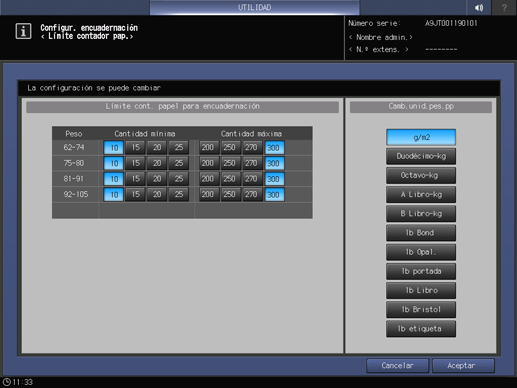517x388 pixels.
Task: Choose lb Bristol weight unit
Action: [x=421, y=310]
